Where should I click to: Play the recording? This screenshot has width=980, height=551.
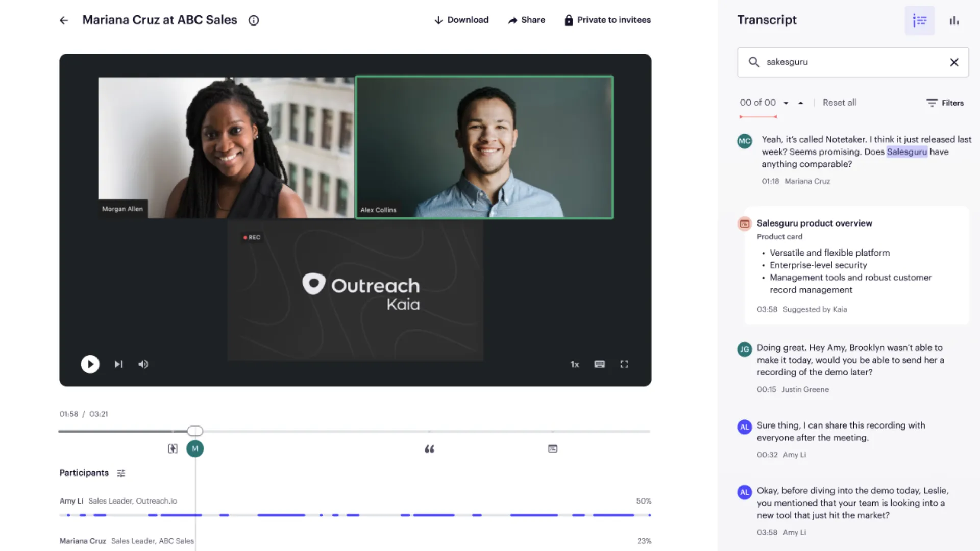click(x=90, y=364)
